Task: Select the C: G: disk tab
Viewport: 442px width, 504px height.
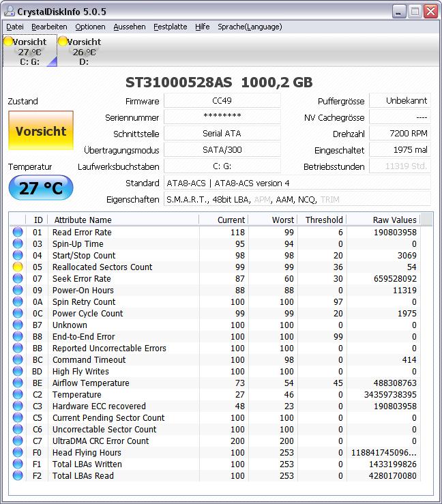Action: pyautogui.click(x=30, y=50)
